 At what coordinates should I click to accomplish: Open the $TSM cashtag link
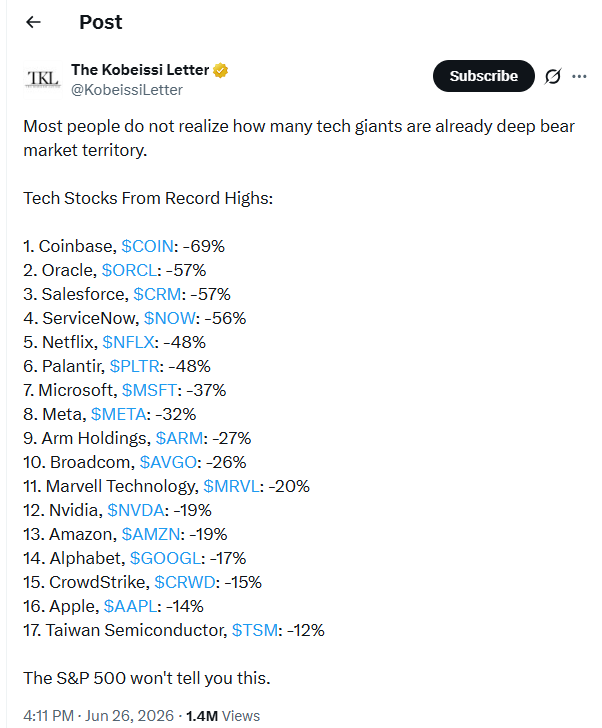point(255,630)
